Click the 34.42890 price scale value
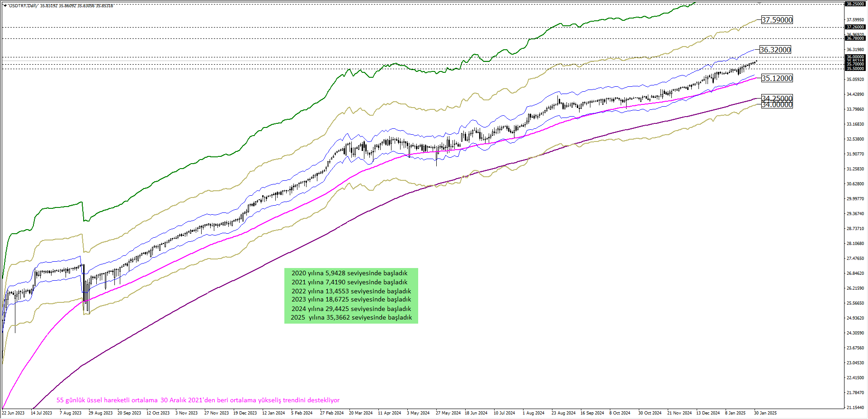Image resolution: width=868 pixels, height=419 pixels. click(x=855, y=94)
